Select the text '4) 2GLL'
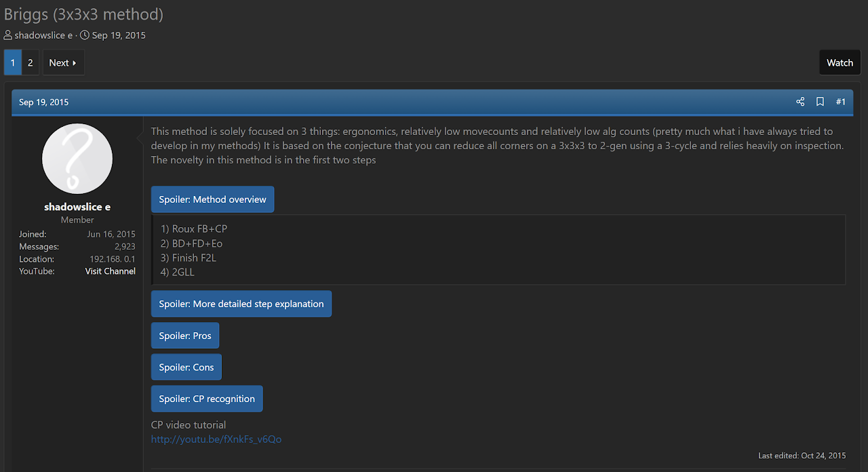The image size is (868, 472). click(x=178, y=272)
